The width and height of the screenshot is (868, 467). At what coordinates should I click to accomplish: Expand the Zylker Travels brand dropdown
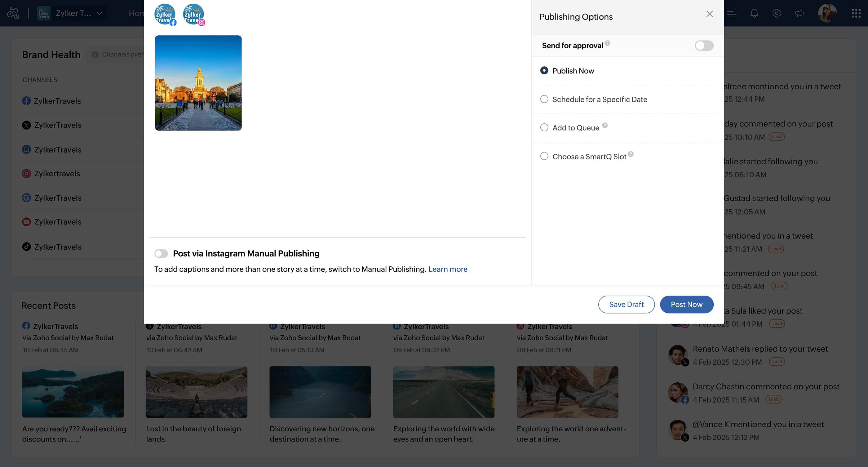coord(100,13)
